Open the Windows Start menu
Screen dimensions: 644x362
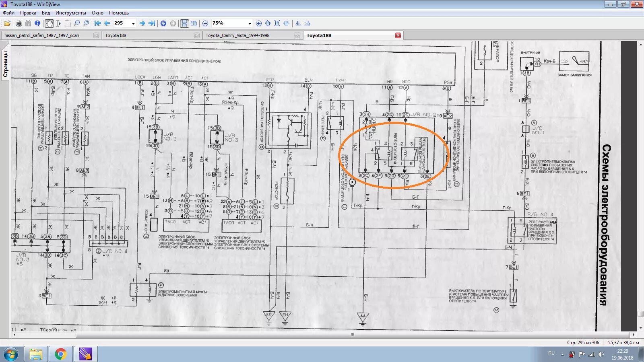(x=11, y=354)
